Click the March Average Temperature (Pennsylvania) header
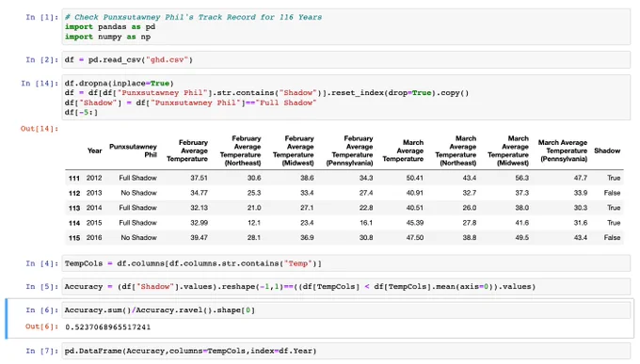This screenshot has height=364, width=640. (563, 150)
